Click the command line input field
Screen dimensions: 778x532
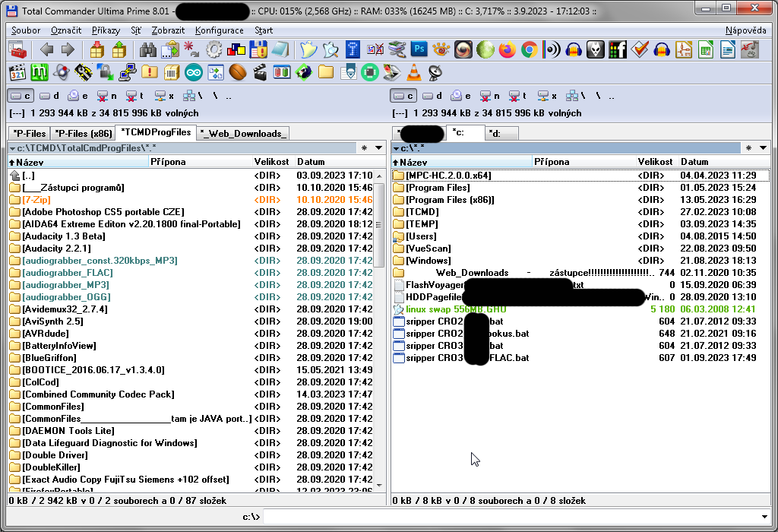517,517
